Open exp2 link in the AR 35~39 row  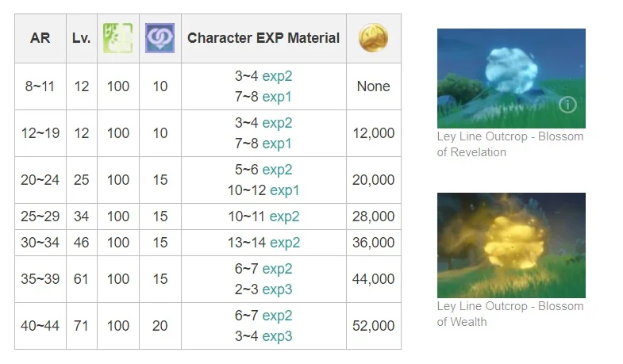(277, 268)
